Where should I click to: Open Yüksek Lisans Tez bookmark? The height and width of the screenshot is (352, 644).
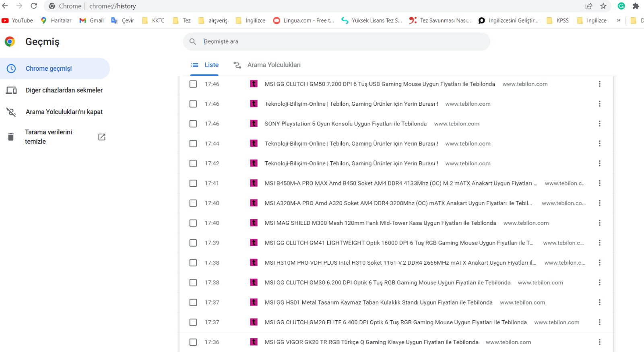pyautogui.click(x=371, y=21)
